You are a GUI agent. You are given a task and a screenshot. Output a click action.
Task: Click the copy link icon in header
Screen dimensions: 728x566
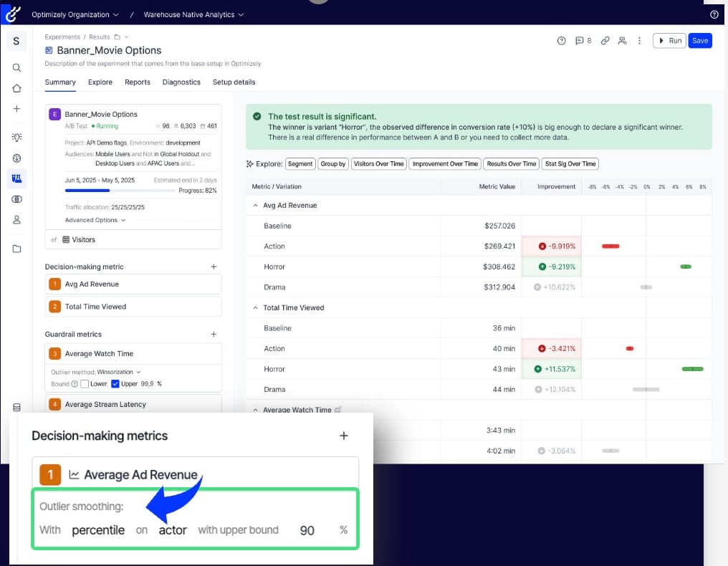[x=605, y=41]
